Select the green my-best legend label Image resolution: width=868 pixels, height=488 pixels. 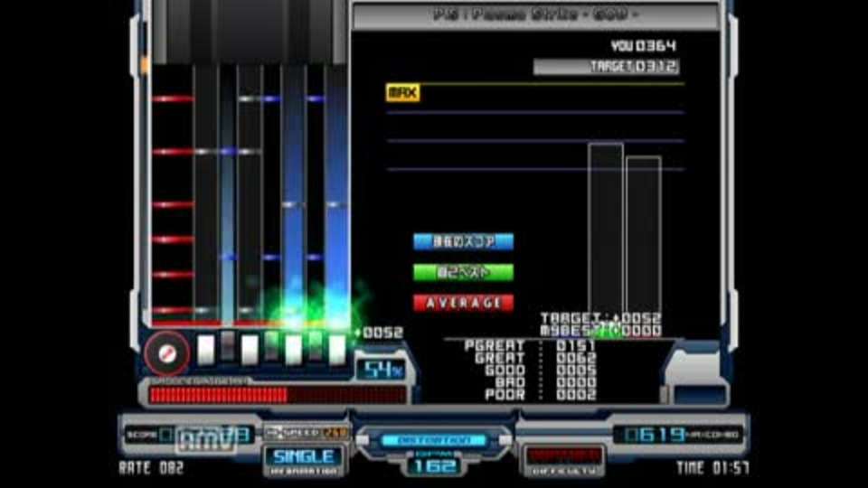pyautogui.click(x=463, y=272)
